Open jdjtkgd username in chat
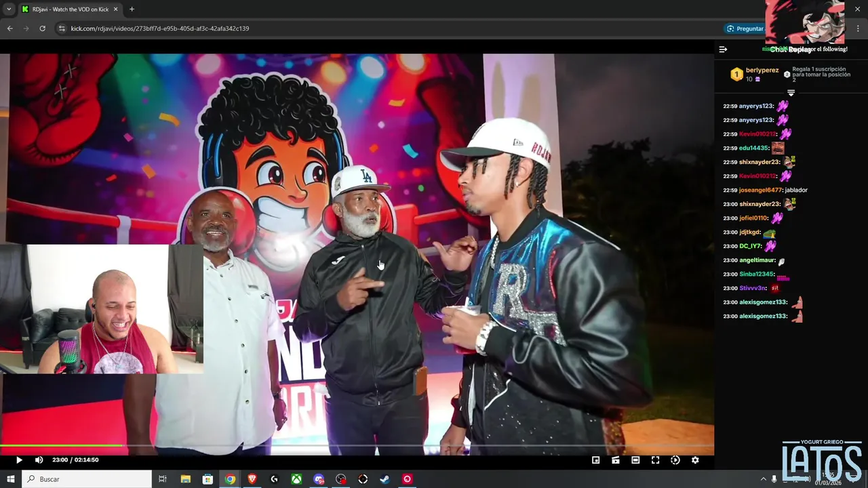The width and height of the screenshot is (868, 488). [x=750, y=232]
